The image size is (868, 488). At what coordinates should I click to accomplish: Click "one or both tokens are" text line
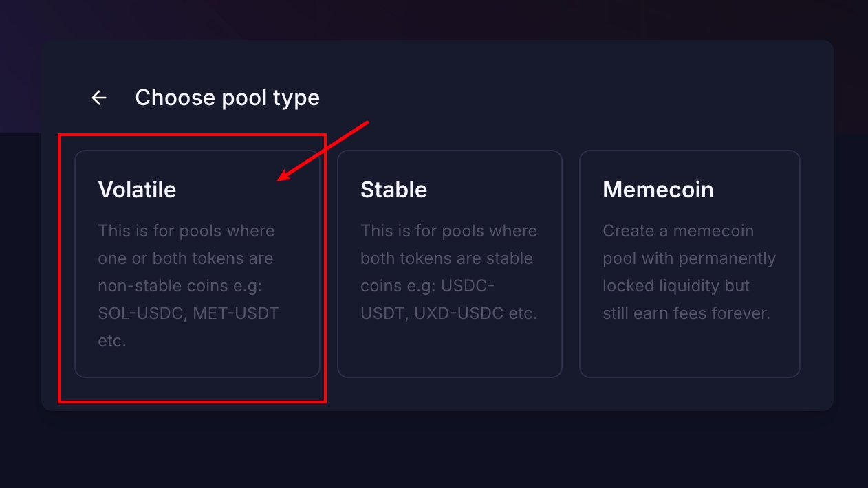point(186,258)
